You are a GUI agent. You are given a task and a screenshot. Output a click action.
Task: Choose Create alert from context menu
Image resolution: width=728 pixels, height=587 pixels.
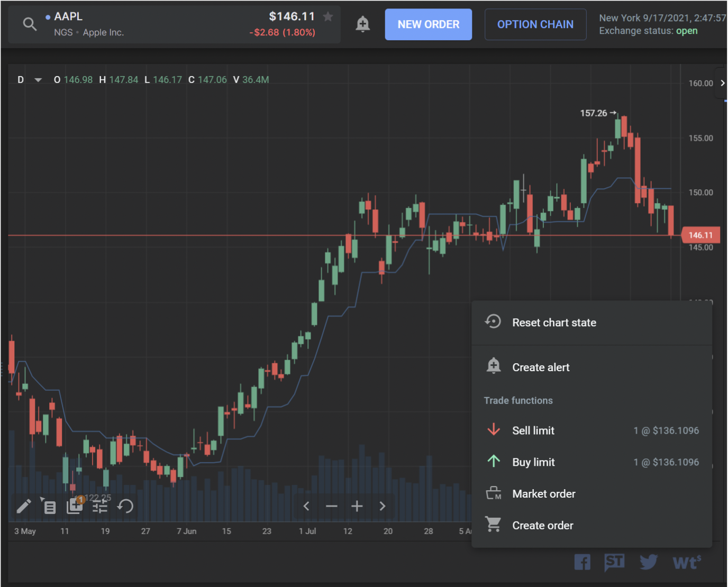[x=592, y=368]
